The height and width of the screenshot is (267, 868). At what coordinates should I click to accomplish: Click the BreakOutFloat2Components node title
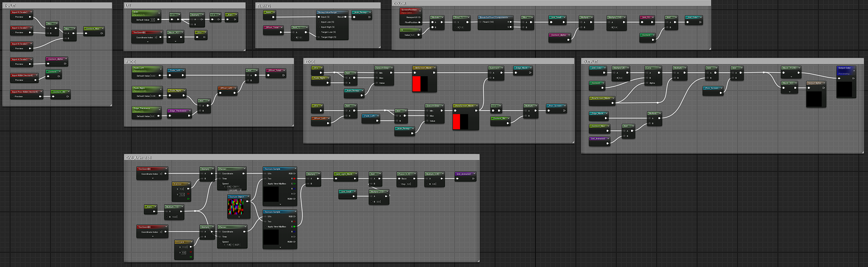coord(494,17)
